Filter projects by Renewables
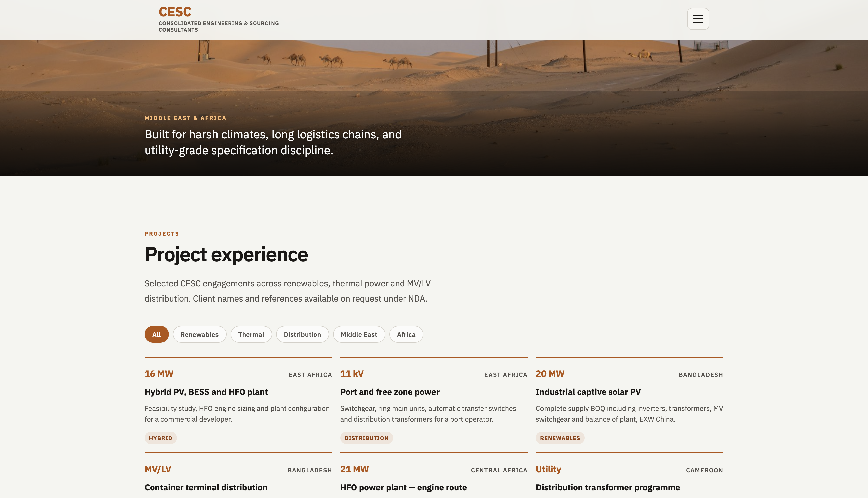Viewport: 868px width, 498px height. pos(199,334)
